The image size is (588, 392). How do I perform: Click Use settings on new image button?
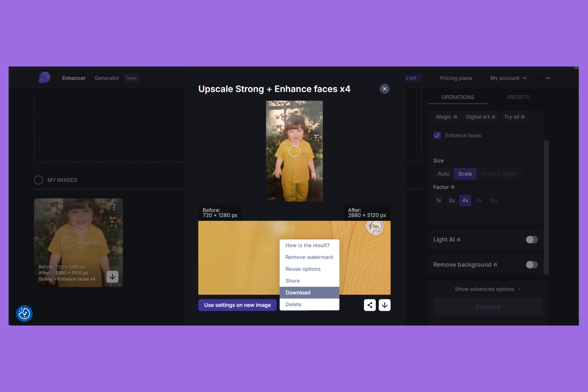pyautogui.click(x=237, y=305)
